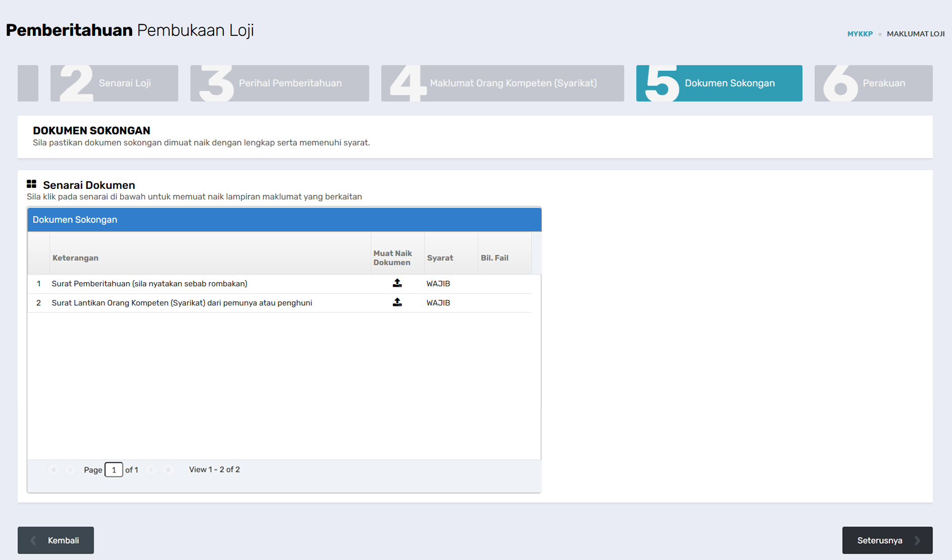Open step 4 Maklumat Orang Kompeten tab
Screen dimensions: 952x560
coord(503,83)
